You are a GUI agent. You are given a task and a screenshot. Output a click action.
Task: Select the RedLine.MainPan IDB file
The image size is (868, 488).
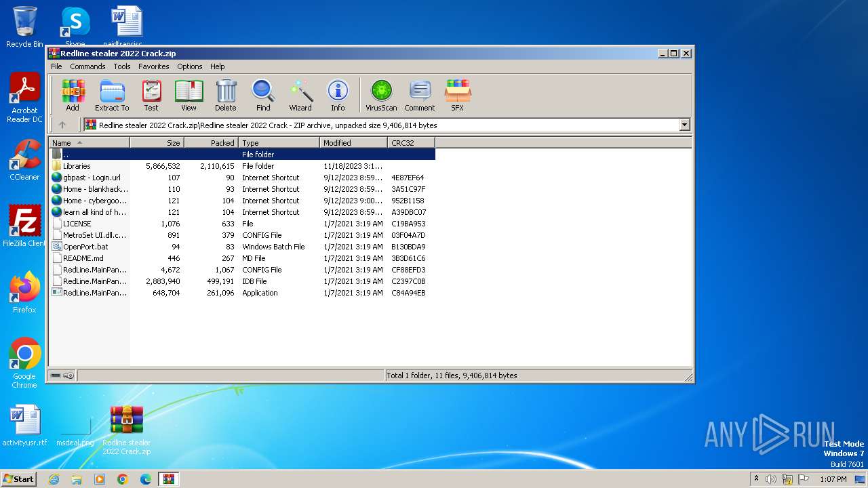(242, 281)
